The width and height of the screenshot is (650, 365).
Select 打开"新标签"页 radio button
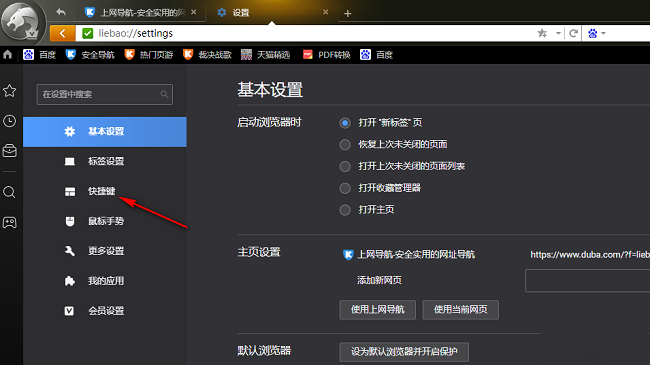(345, 123)
